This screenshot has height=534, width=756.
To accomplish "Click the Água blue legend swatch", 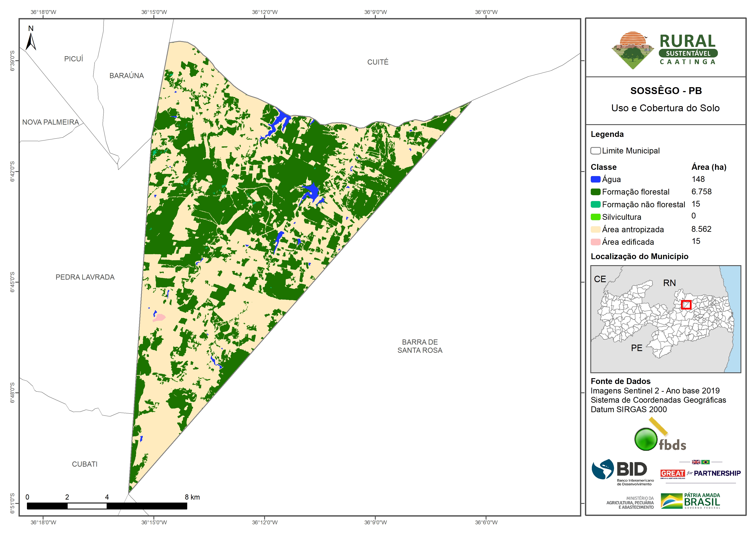I will (x=595, y=179).
